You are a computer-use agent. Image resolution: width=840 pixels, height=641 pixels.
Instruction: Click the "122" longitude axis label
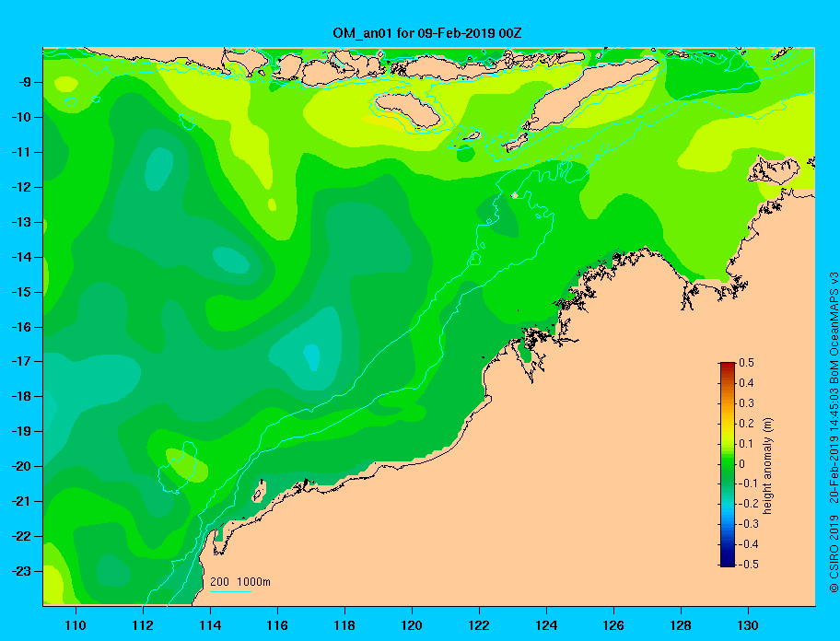[x=479, y=625]
